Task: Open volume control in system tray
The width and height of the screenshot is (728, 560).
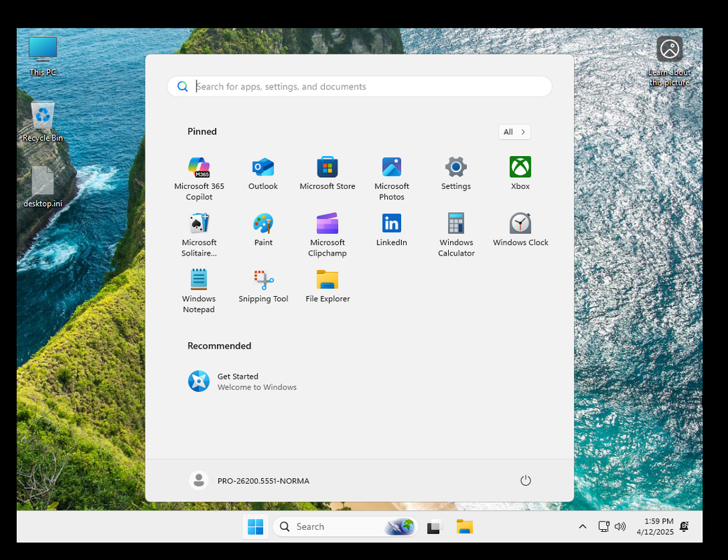Action: coord(619,526)
